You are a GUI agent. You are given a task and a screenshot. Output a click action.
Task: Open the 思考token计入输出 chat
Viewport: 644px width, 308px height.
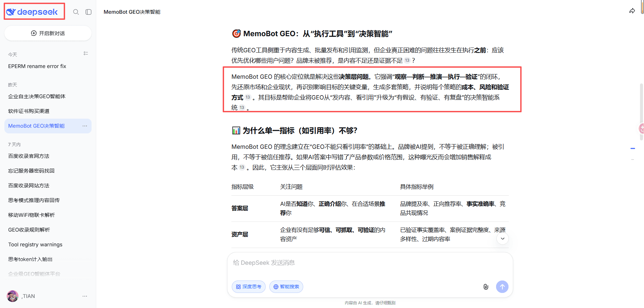(x=48, y=259)
